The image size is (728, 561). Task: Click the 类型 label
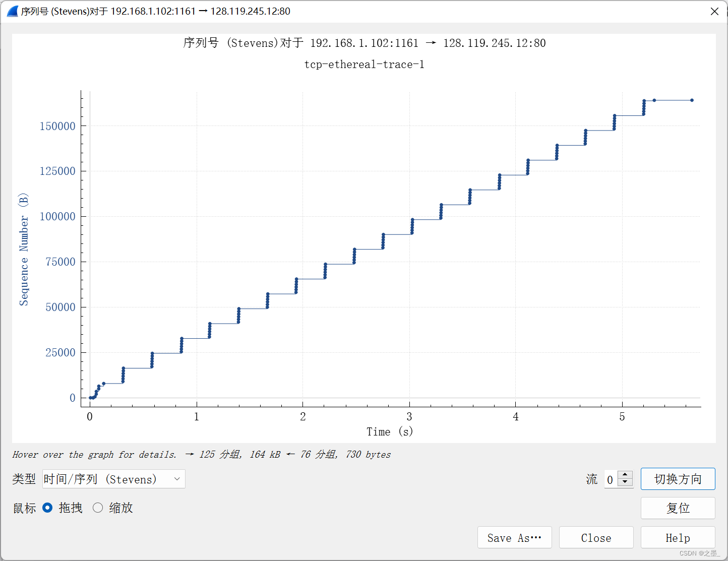tap(24, 479)
